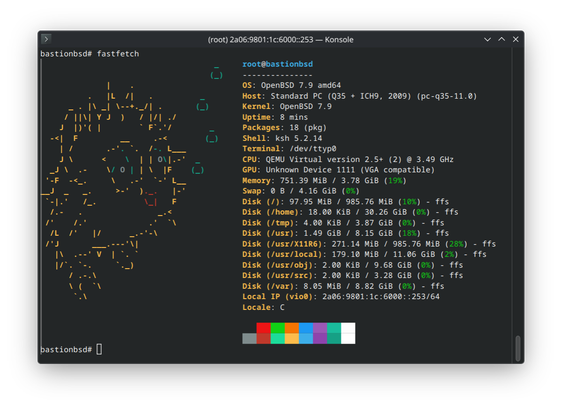
Task: Click the gray color block in the bottom row
Action: pyautogui.click(x=249, y=338)
